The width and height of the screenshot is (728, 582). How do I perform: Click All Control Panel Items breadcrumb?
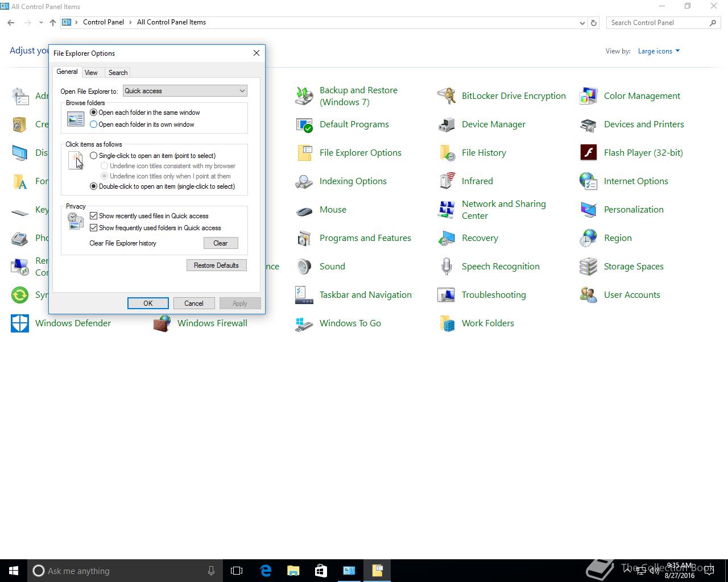(172, 22)
